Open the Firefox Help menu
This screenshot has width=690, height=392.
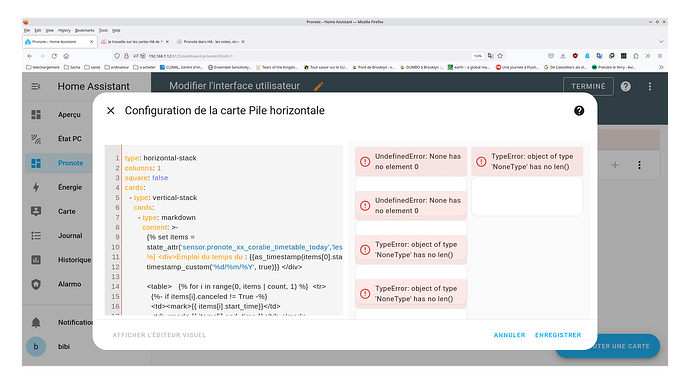tap(116, 30)
